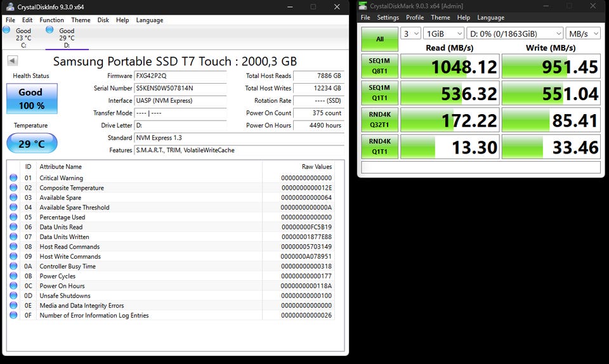Click the status orb for Data Units Read
Viewport: 609px width, 364px height.
(13, 226)
